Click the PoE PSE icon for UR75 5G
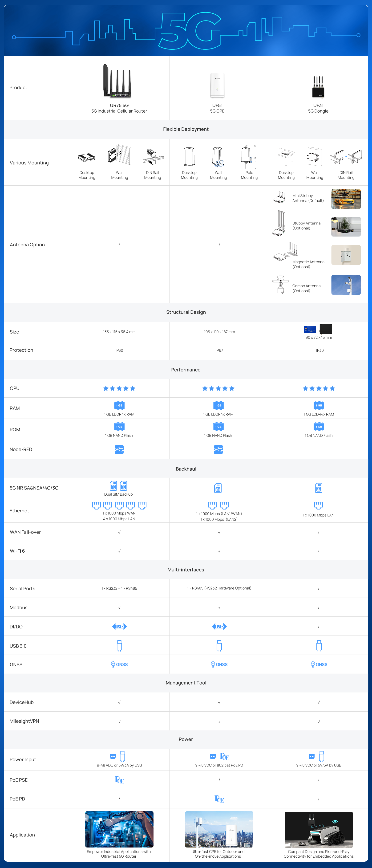Image resolution: width=372 pixels, height=868 pixels. point(119,780)
